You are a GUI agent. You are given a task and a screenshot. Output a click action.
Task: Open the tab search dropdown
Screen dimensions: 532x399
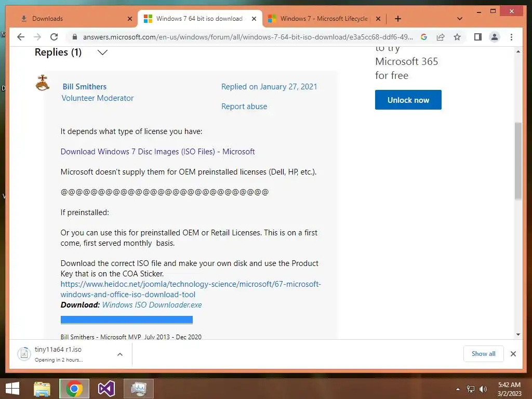460,19
